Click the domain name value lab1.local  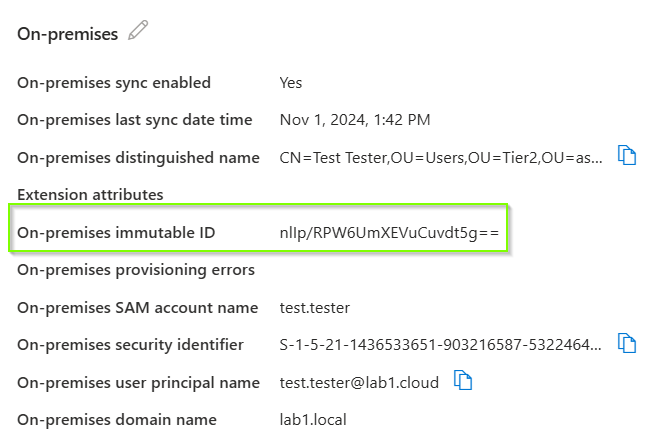(313, 419)
